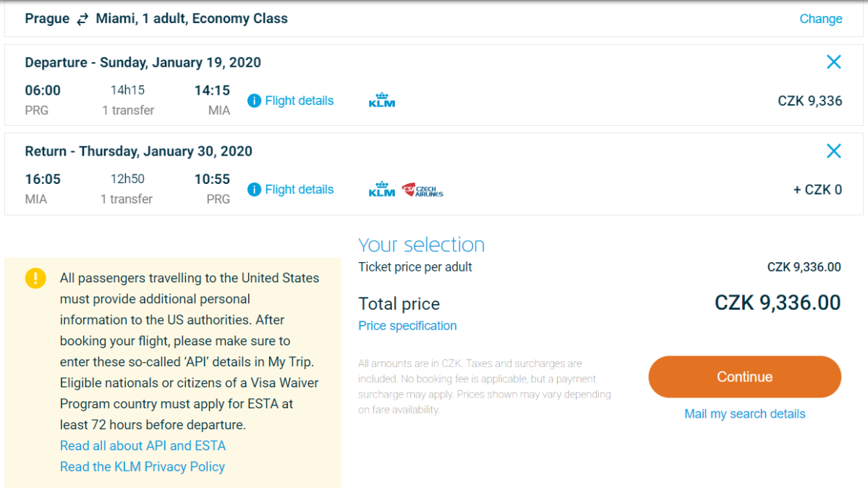Open return Flight details text link
868x488 pixels.
tap(299, 190)
